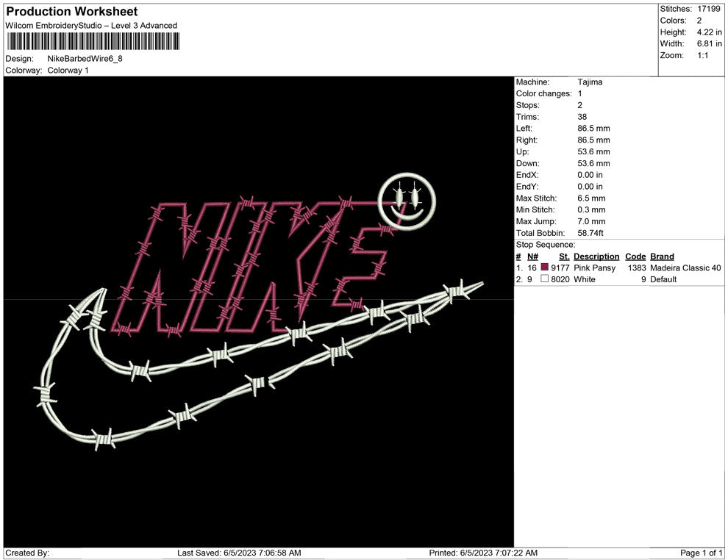The width and height of the screenshot is (728, 560).
Task: Click the barcode under the worksheet title
Action: (x=93, y=42)
